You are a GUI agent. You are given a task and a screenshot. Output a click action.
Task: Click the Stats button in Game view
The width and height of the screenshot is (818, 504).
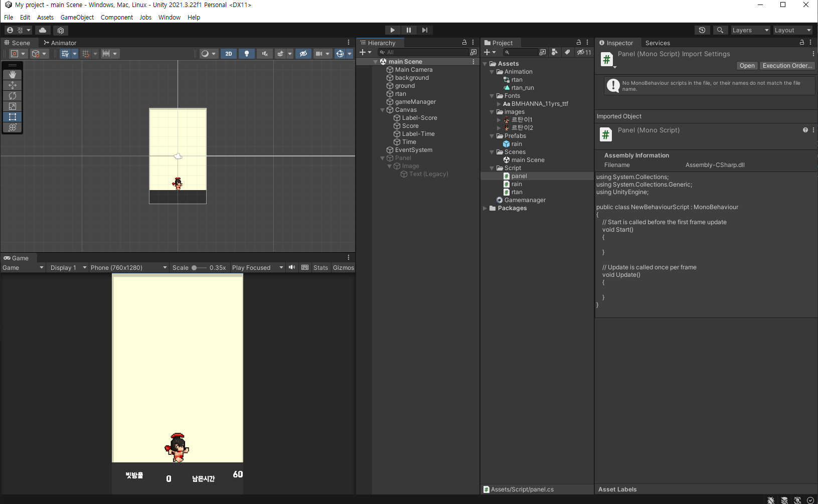coord(320,268)
